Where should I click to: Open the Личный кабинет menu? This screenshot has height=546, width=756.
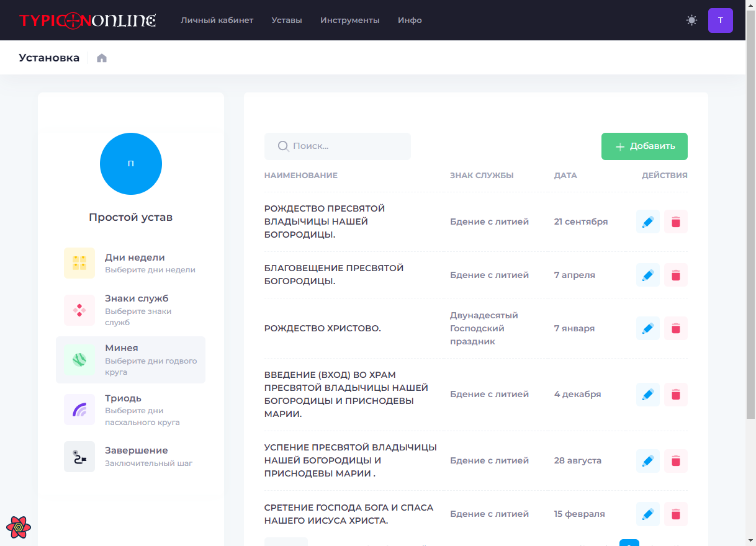217,20
